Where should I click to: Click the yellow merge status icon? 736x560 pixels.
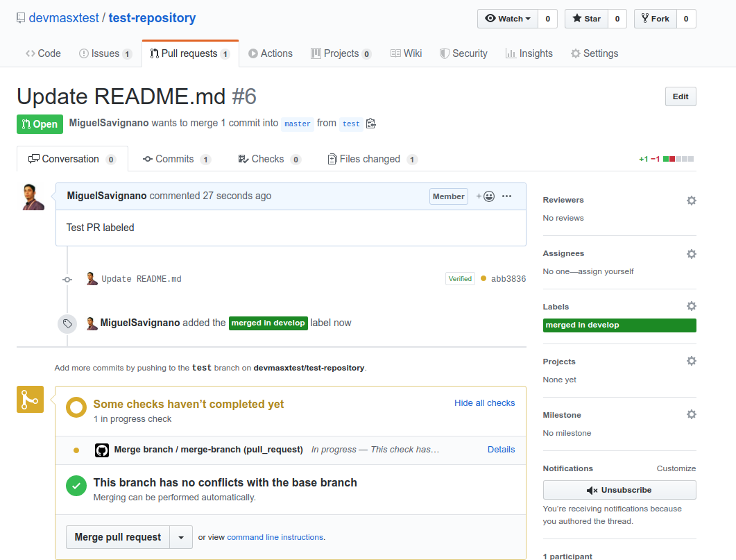pos(30,400)
